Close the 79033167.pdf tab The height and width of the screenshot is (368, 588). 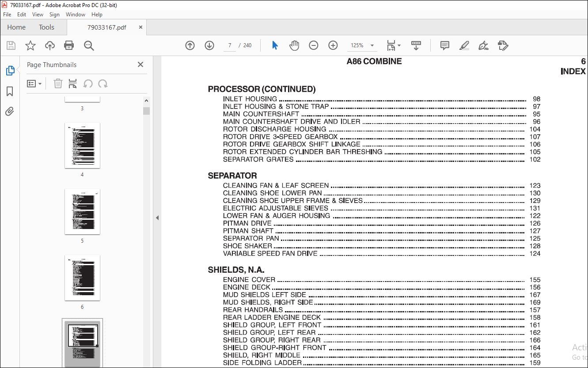(140, 27)
